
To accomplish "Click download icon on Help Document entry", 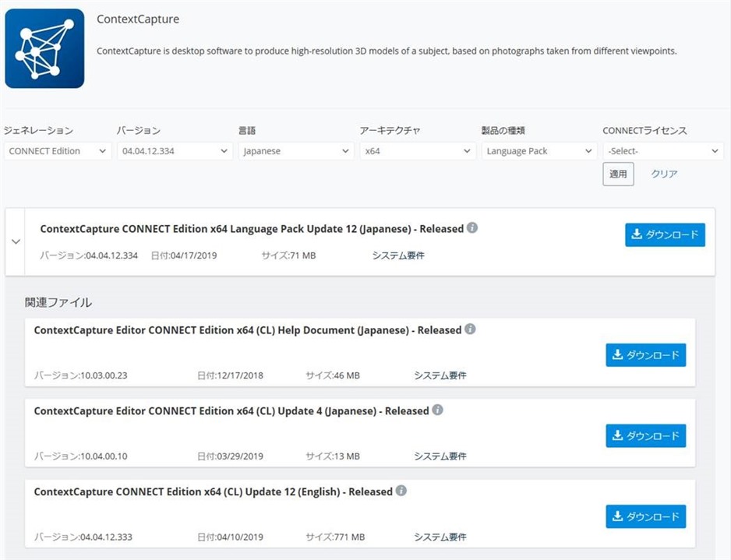I will (x=618, y=354).
